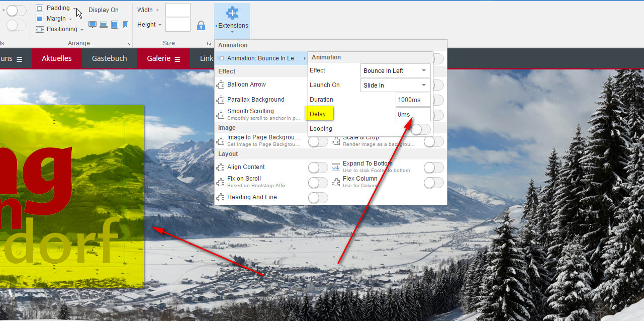Open the Effect dropdown showing Bounce In Left
The height and width of the screenshot is (321, 644).
tap(395, 71)
